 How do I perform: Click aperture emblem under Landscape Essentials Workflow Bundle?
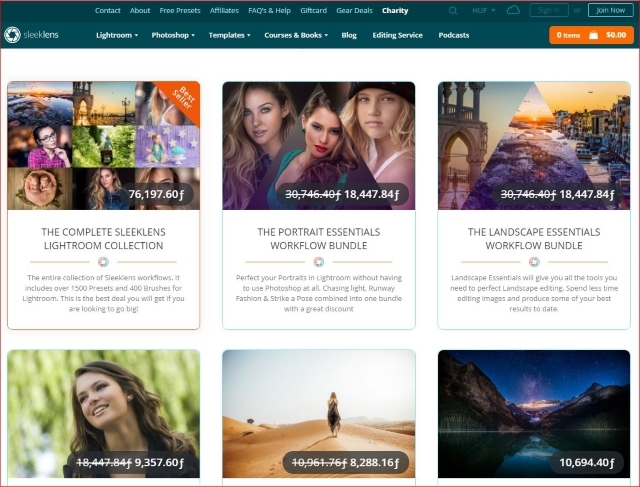click(x=534, y=262)
